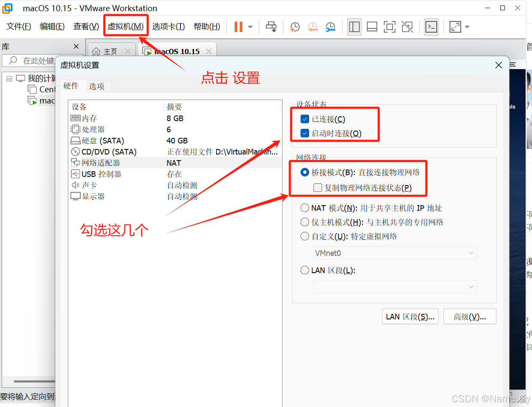Select the 显示器 device row
532x407 pixels.
175,196
